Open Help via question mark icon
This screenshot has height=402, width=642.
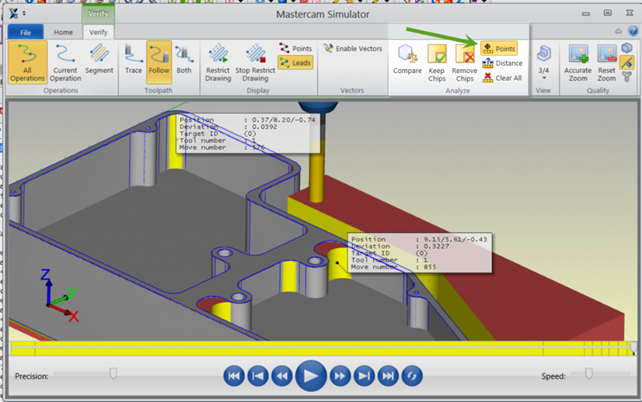coord(633,31)
